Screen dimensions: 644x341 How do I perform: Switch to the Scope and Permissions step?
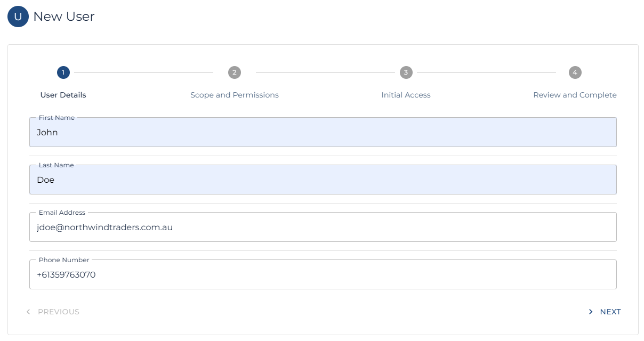click(x=234, y=95)
